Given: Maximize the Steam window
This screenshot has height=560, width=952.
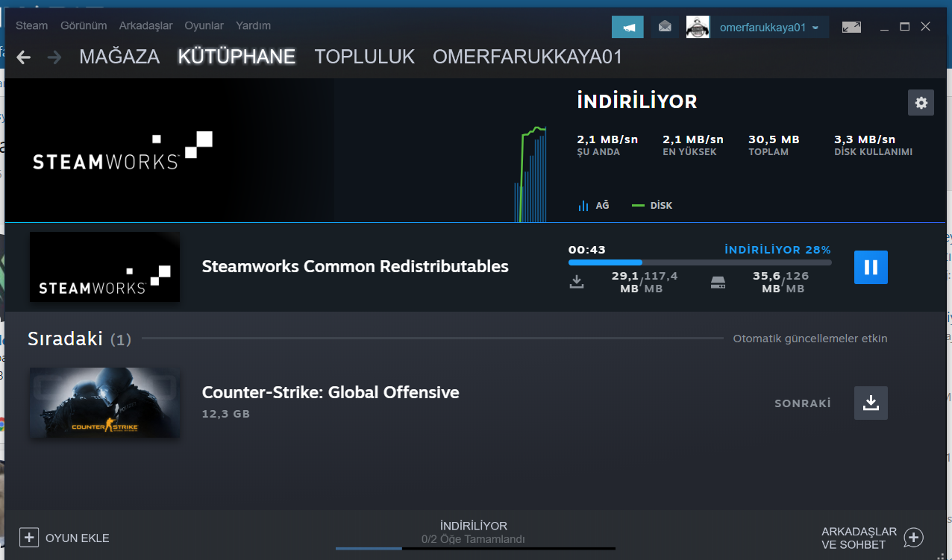Looking at the screenshot, I should [x=905, y=27].
